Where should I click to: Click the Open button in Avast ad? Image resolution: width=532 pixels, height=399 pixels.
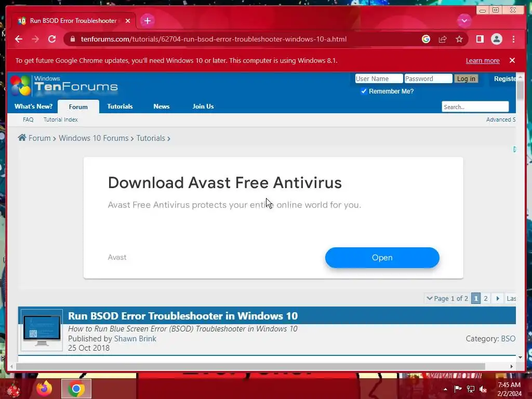(382, 258)
